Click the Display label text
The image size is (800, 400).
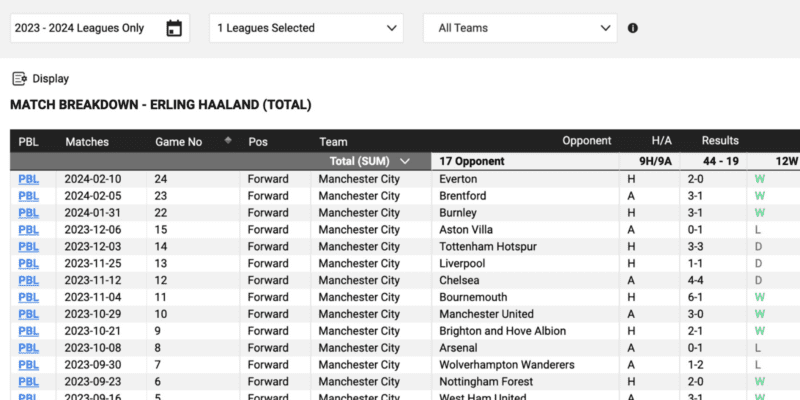51,79
